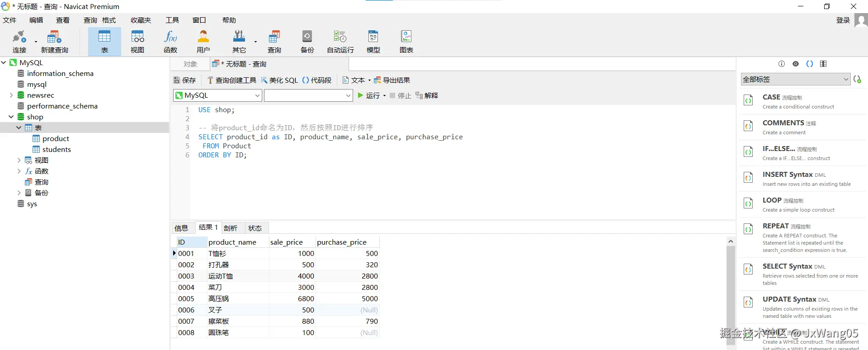
Task: Open the LOOP snippet entry
Action: (803, 204)
